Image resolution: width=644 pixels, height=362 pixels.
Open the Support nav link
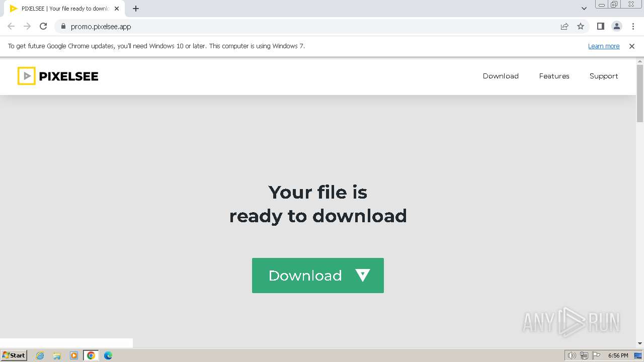pyautogui.click(x=604, y=76)
